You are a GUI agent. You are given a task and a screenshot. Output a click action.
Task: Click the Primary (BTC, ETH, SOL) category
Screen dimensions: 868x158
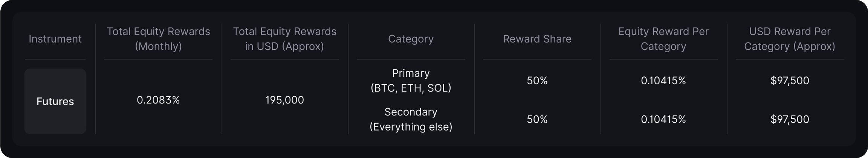[x=411, y=81]
